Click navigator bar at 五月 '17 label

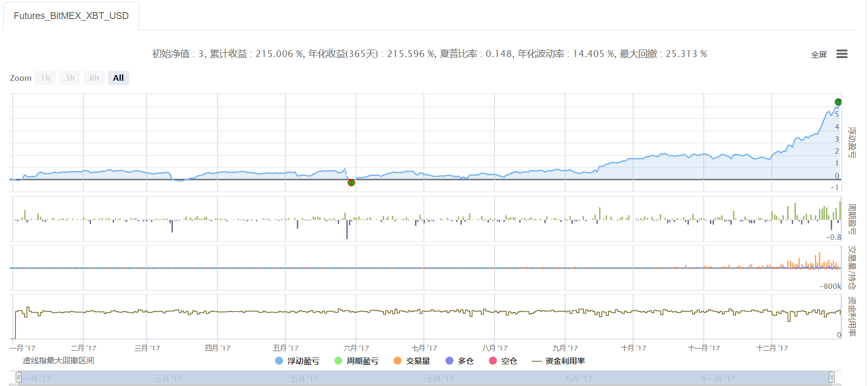(304, 379)
